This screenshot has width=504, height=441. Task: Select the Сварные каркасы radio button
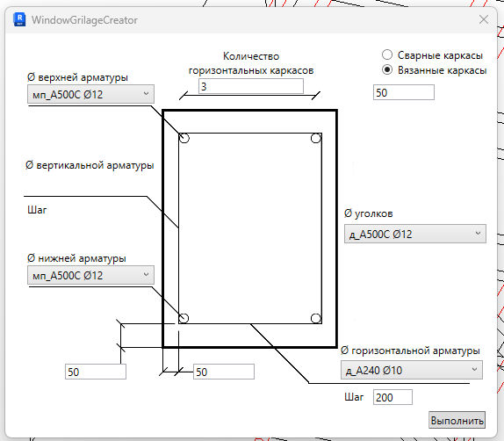coord(387,54)
